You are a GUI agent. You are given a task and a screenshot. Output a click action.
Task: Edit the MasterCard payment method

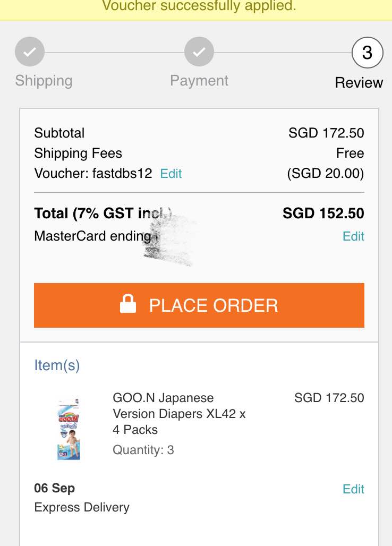pyautogui.click(x=353, y=236)
